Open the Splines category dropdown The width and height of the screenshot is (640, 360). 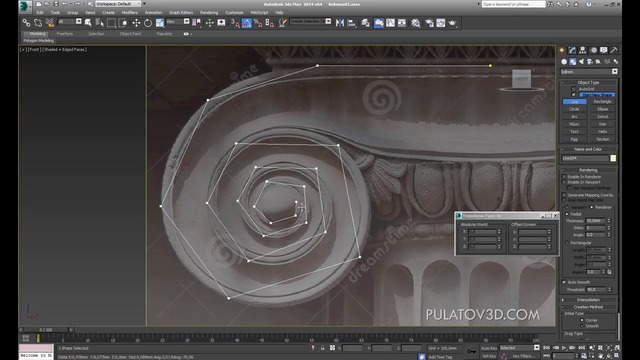pos(589,72)
